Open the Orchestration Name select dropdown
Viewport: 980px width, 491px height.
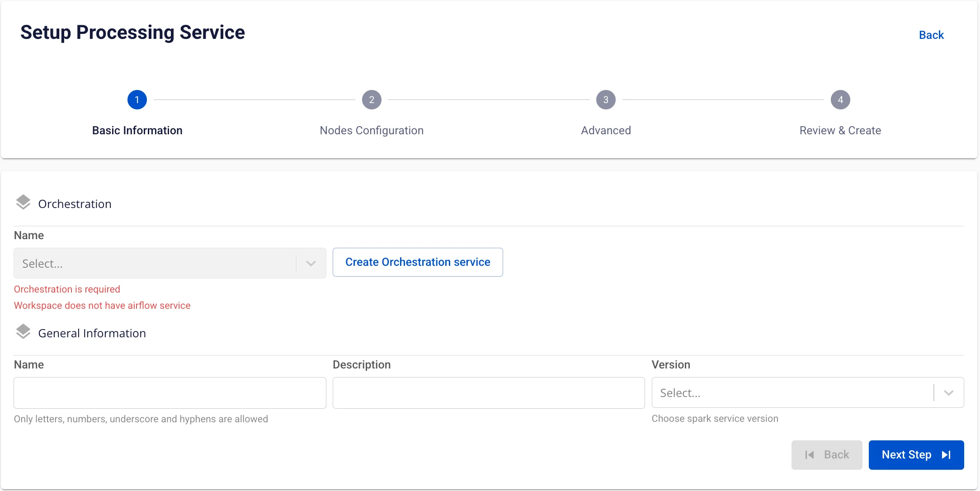170,263
